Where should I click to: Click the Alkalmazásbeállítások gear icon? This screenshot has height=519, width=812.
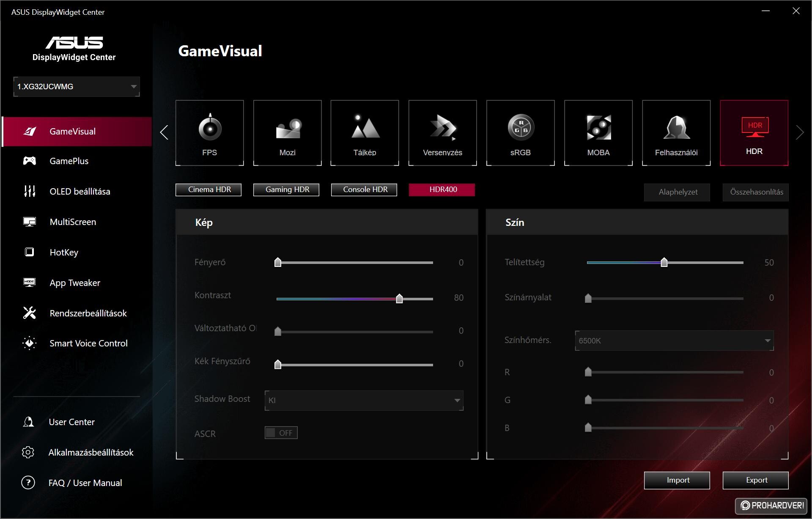(28, 452)
